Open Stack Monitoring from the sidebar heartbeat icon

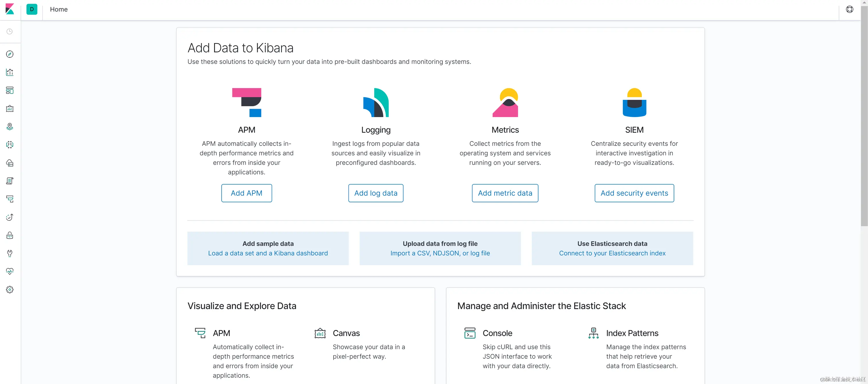click(10, 271)
